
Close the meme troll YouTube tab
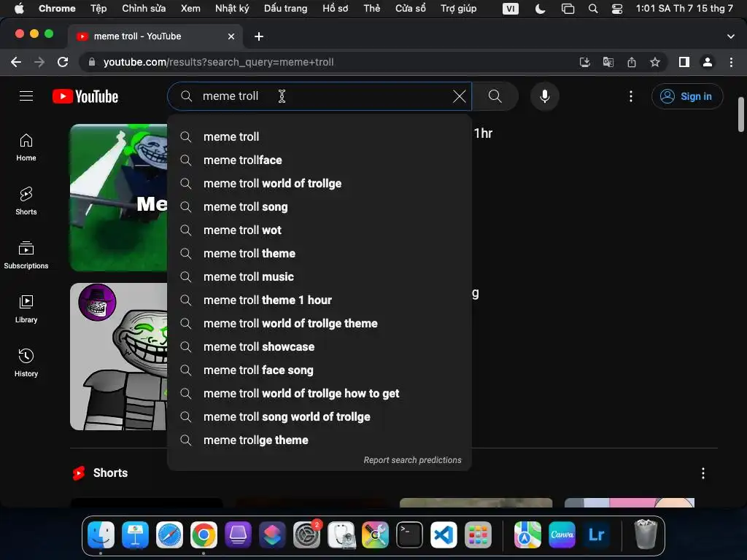(x=231, y=36)
